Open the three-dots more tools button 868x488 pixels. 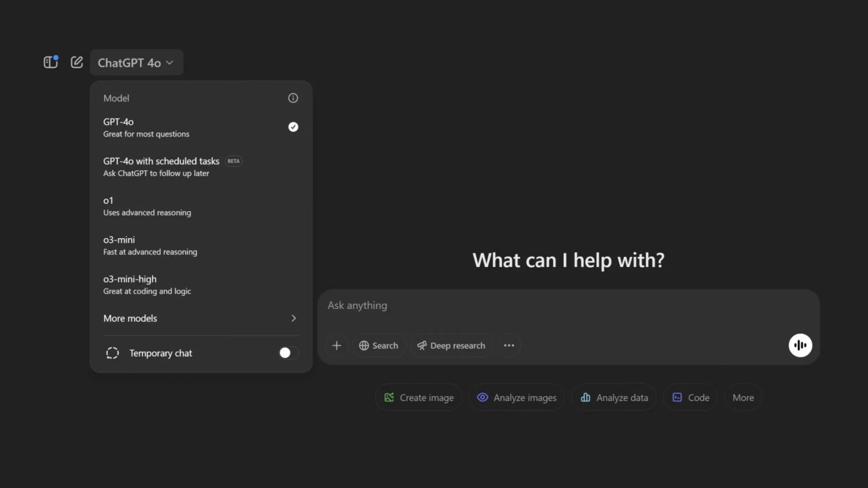pos(509,346)
